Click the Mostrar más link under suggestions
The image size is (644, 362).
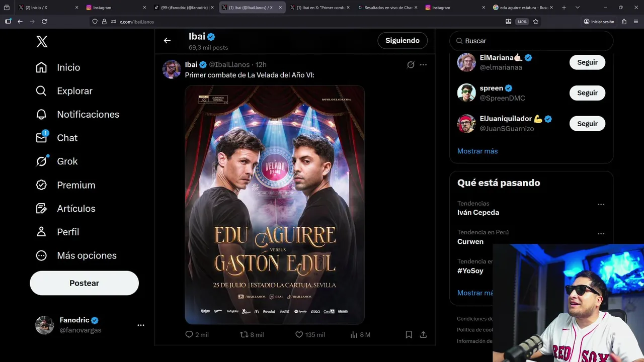pos(477,151)
